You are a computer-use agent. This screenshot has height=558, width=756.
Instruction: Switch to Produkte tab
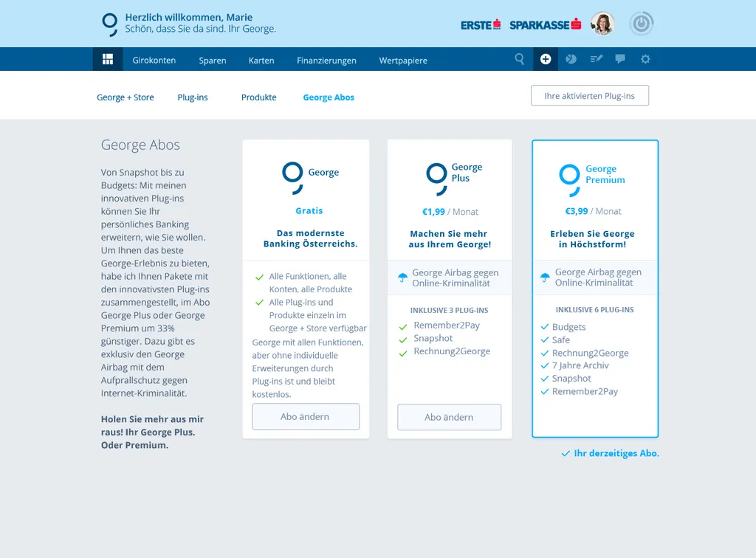point(259,97)
